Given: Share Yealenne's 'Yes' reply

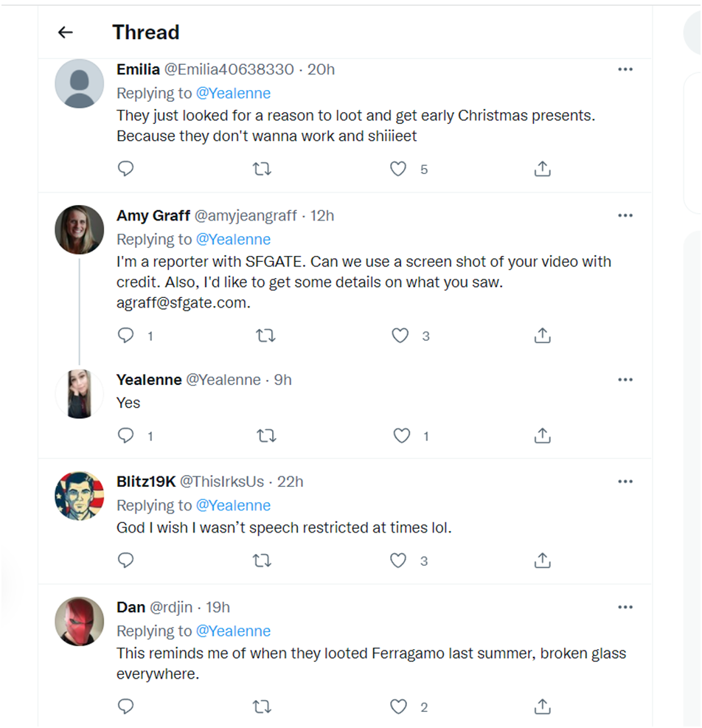Looking at the screenshot, I should pyautogui.click(x=542, y=436).
